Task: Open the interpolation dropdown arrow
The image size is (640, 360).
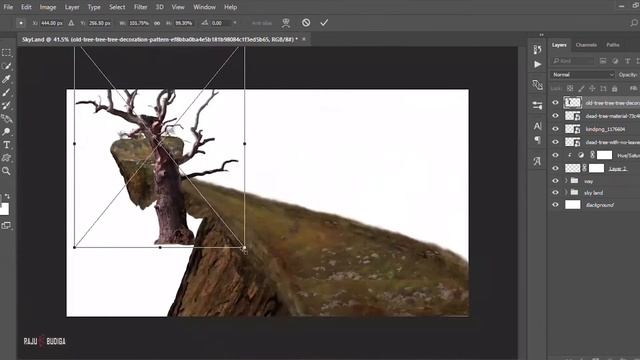Action: click(235, 23)
